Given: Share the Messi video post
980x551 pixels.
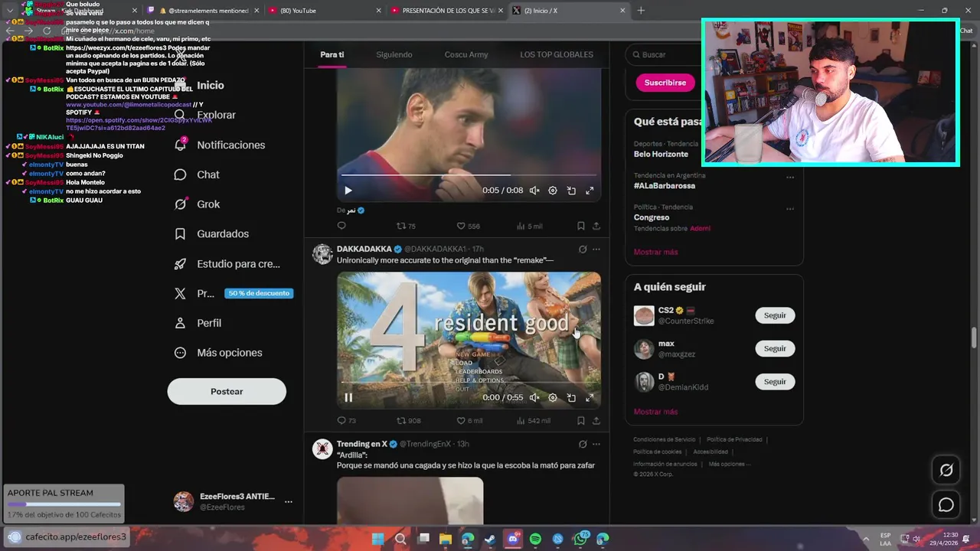Looking at the screenshot, I should pos(596,226).
